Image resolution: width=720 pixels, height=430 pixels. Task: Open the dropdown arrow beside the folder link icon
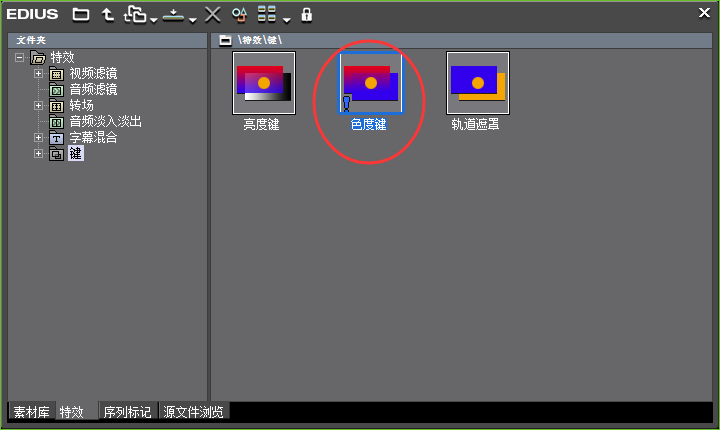[x=154, y=20]
